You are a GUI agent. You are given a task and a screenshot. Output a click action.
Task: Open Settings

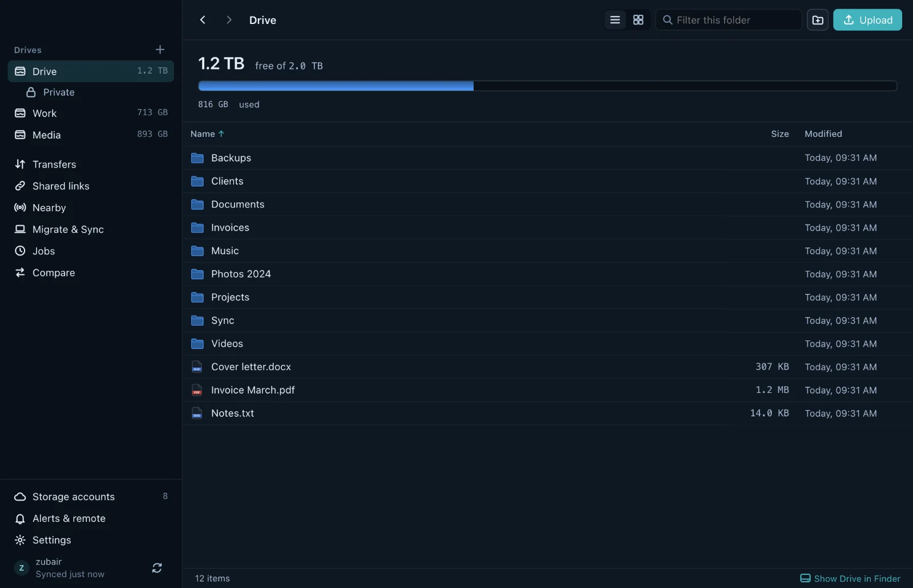click(x=91, y=540)
